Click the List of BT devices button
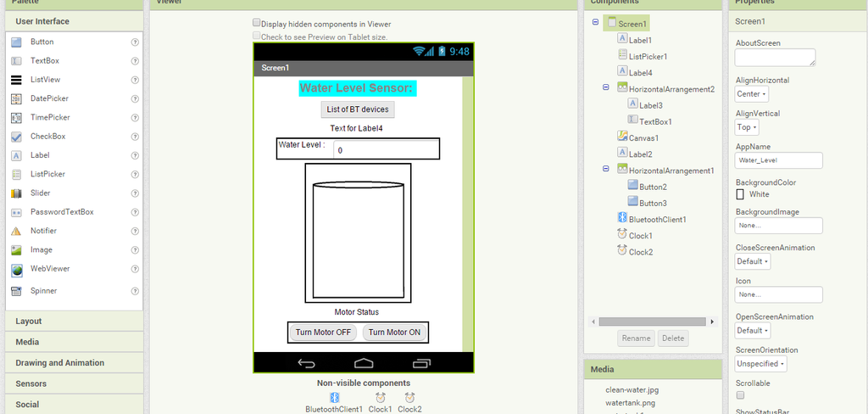The width and height of the screenshot is (868, 414). click(358, 109)
